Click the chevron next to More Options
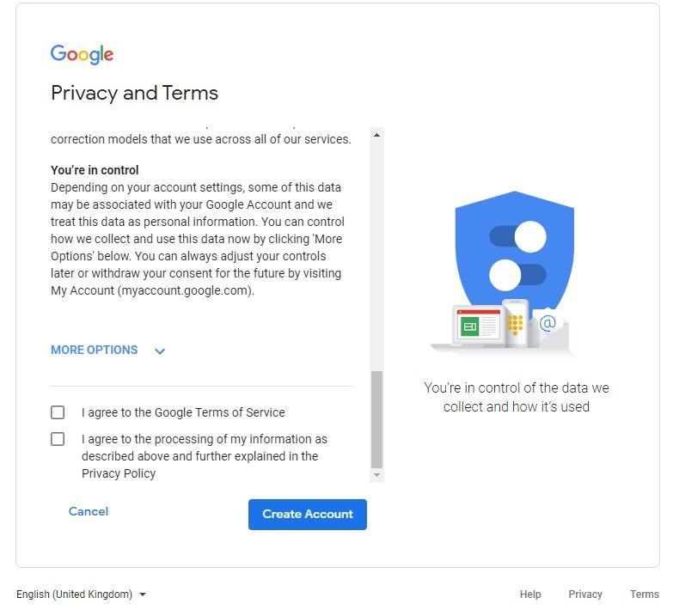Image resolution: width=673 pixels, height=616 pixels. pyautogui.click(x=160, y=351)
